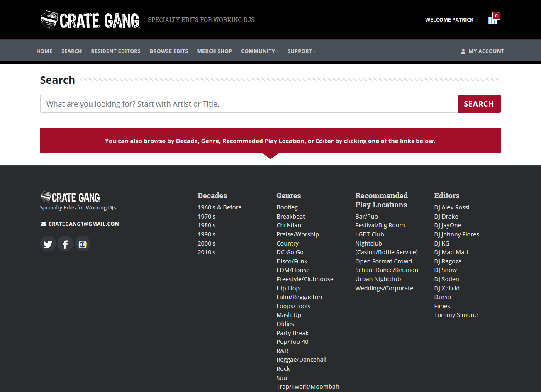The height and width of the screenshot is (392, 541).
Task: Browse 1960's & Before decade
Action: tap(219, 207)
